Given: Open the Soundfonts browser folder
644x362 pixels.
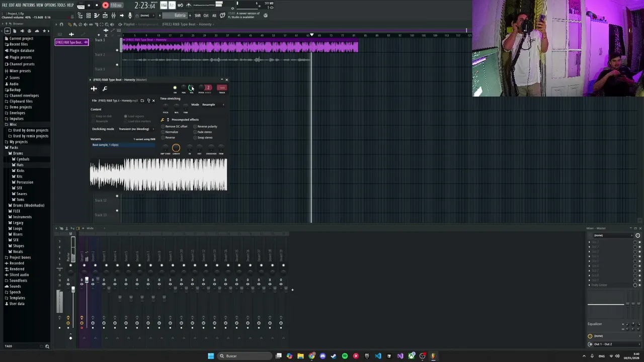Looking at the screenshot, I should [18, 281].
